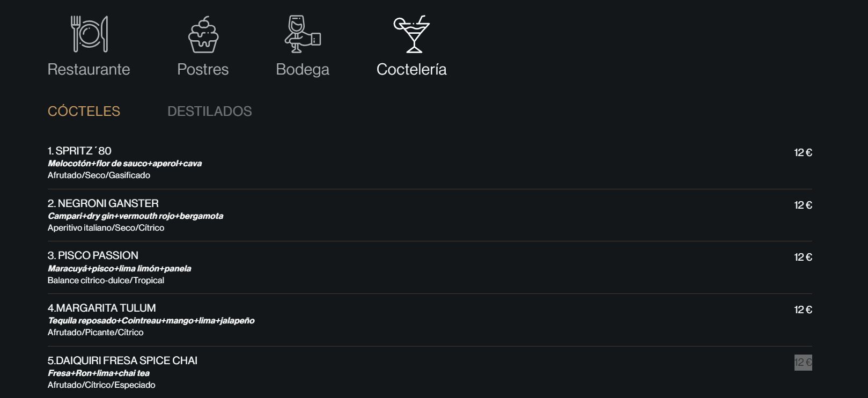868x398 pixels.
Task: Switch to the CÓCTELES tab
Action: point(84,111)
